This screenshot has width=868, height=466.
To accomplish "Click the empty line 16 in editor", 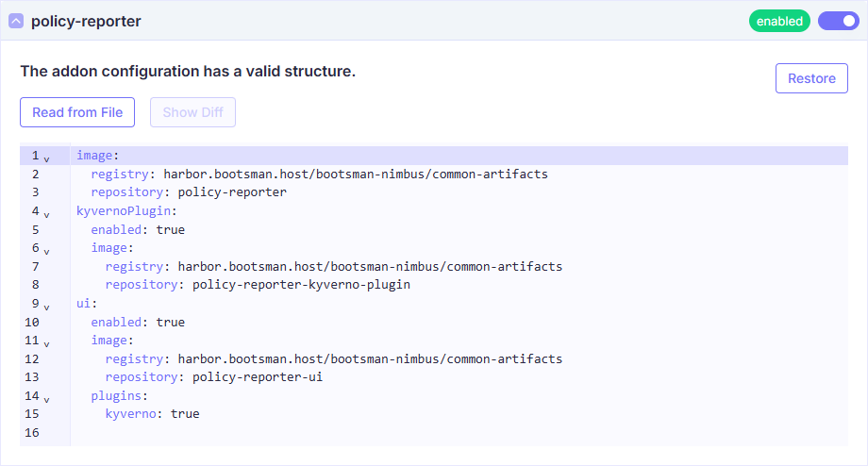I will coord(377,433).
